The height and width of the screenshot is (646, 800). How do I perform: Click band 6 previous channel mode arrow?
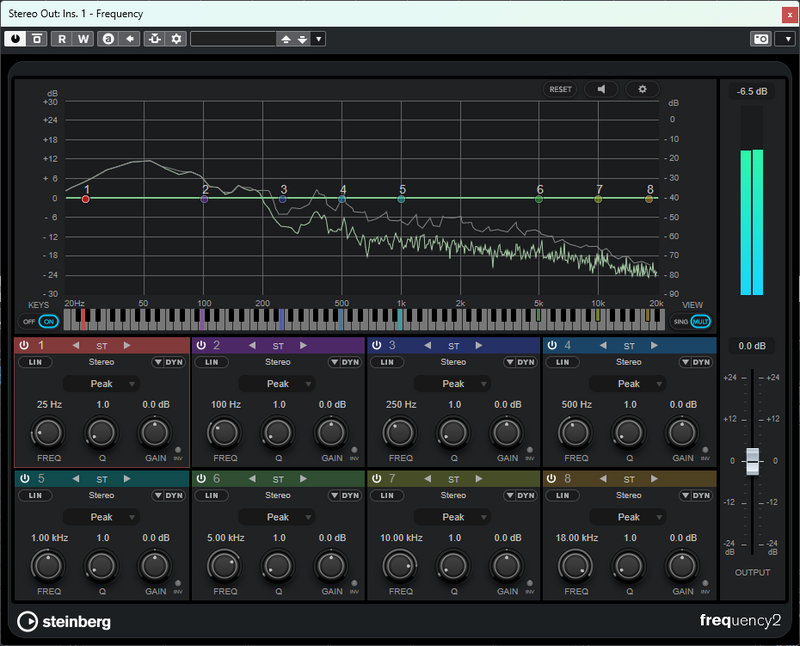tap(252, 479)
